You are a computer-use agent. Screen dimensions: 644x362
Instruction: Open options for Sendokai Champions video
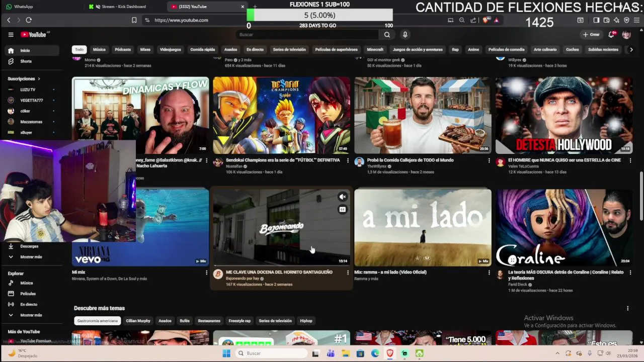click(x=348, y=160)
